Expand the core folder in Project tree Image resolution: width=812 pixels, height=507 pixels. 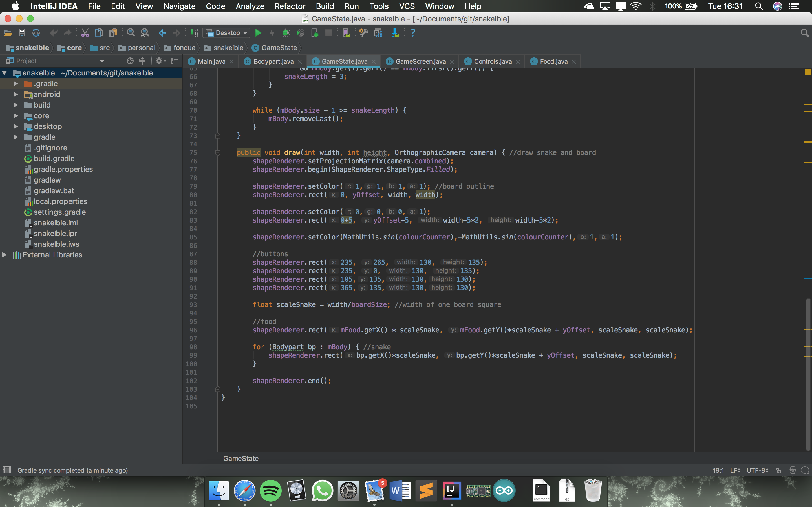tap(16, 116)
